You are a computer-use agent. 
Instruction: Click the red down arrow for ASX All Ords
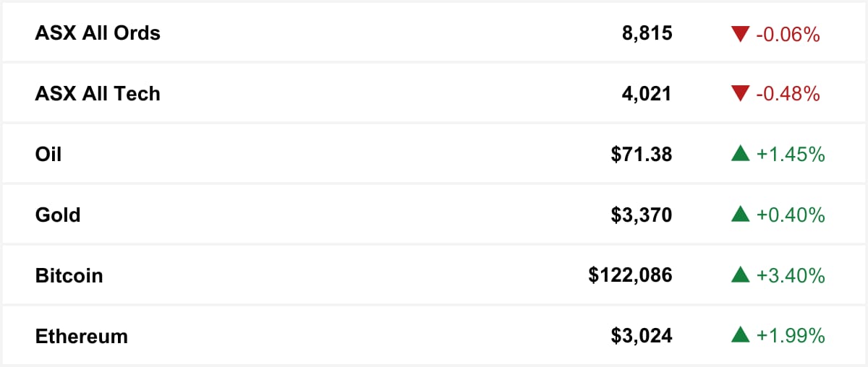click(x=740, y=33)
